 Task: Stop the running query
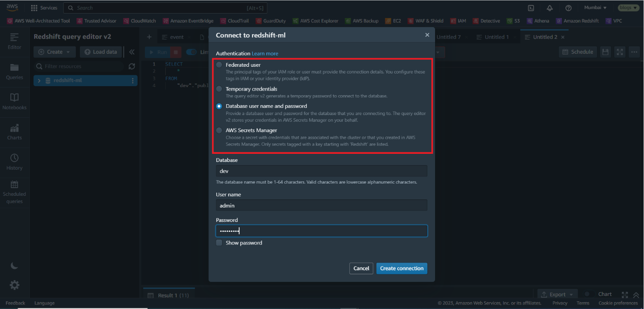pos(176,52)
